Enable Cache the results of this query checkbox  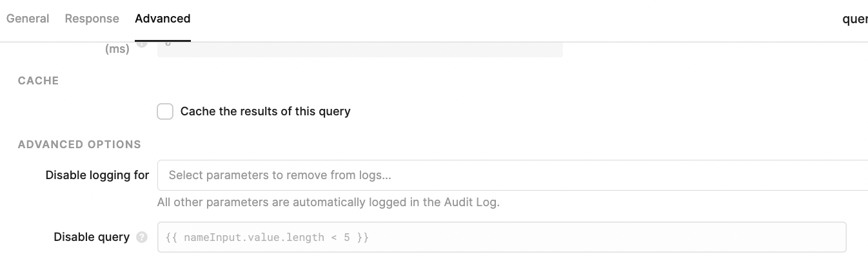[x=165, y=111]
